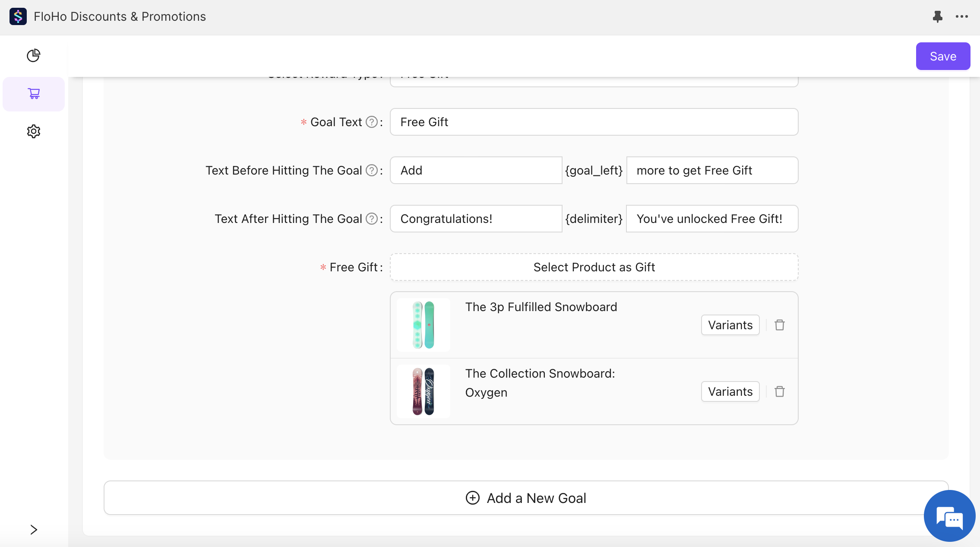The image size is (980, 547).
Task: Delete The Collection Snowboard: Oxygen gift
Action: point(779,391)
